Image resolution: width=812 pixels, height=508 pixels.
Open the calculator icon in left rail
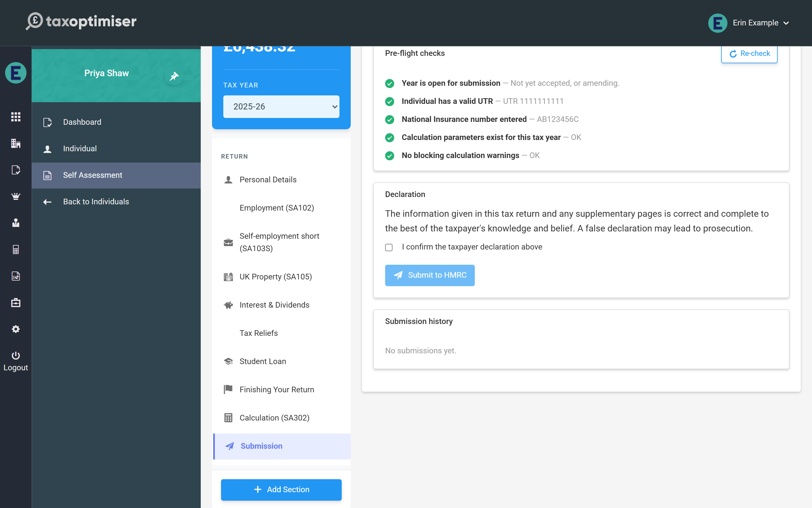(16, 249)
